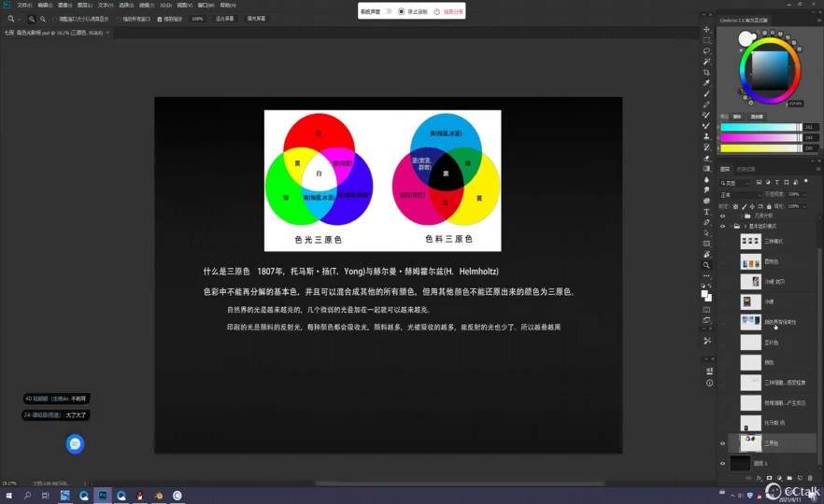
Task: Click the 适合屏幕 button
Action: point(224,19)
